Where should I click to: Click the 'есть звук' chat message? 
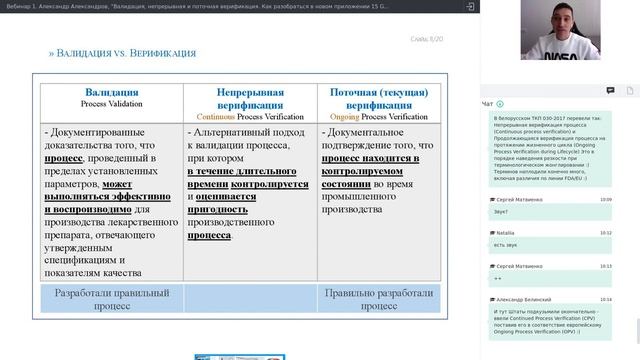[x=550, y=245]
